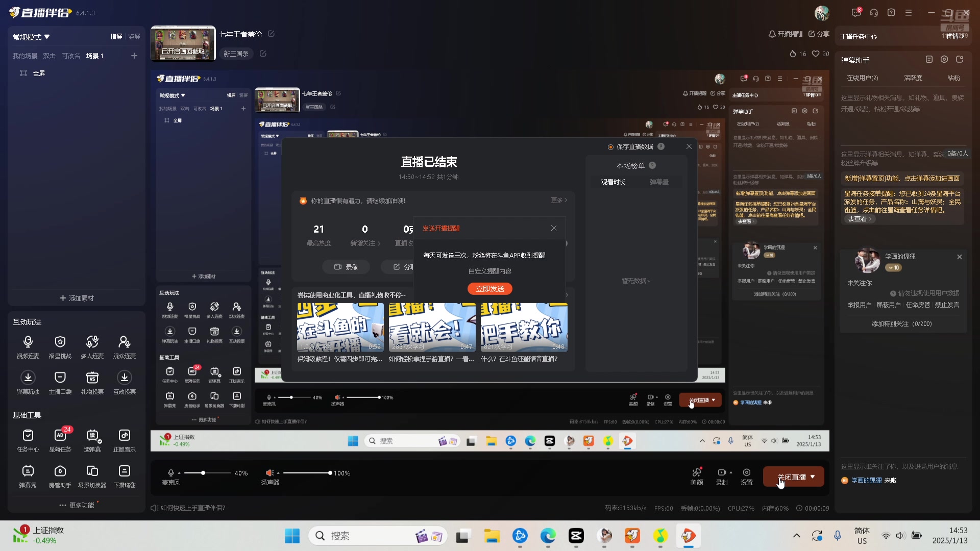Open the 主播口袋 tool

[x=60, y=383]
